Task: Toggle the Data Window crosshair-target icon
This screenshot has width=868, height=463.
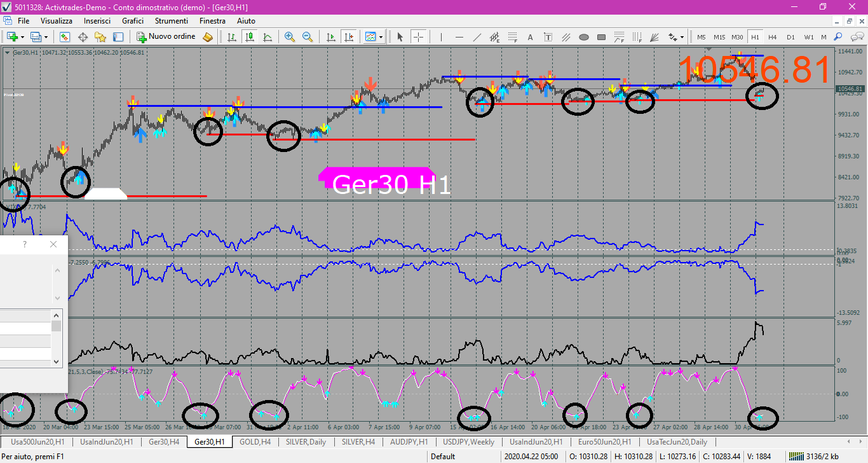Action: click(x=83, y=37)
